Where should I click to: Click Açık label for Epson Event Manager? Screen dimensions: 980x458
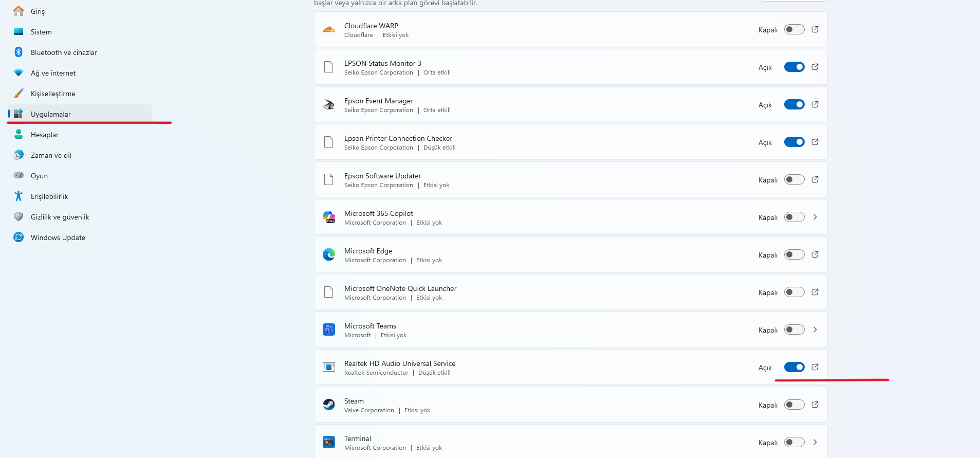point(765,105)
